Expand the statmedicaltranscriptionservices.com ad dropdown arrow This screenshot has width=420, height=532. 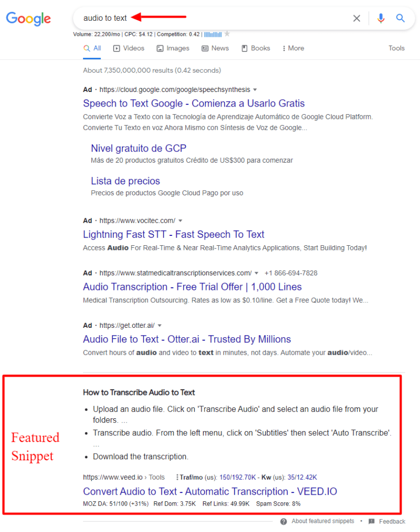coord(256,273)
